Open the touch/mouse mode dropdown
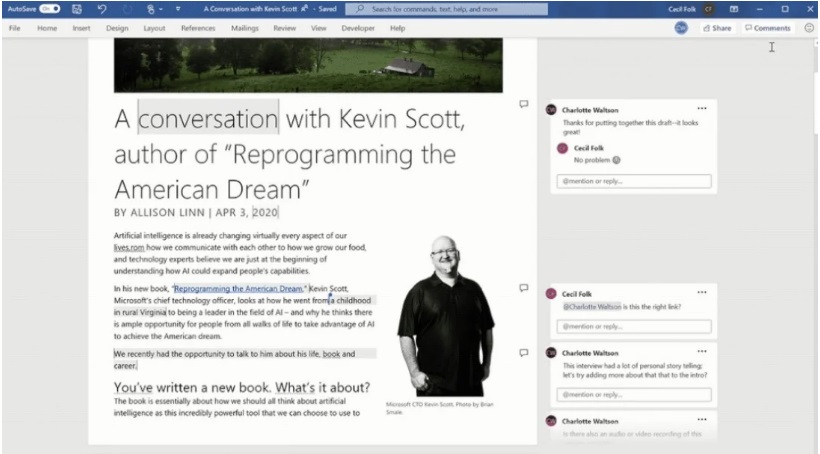 (x=152, y=9)
